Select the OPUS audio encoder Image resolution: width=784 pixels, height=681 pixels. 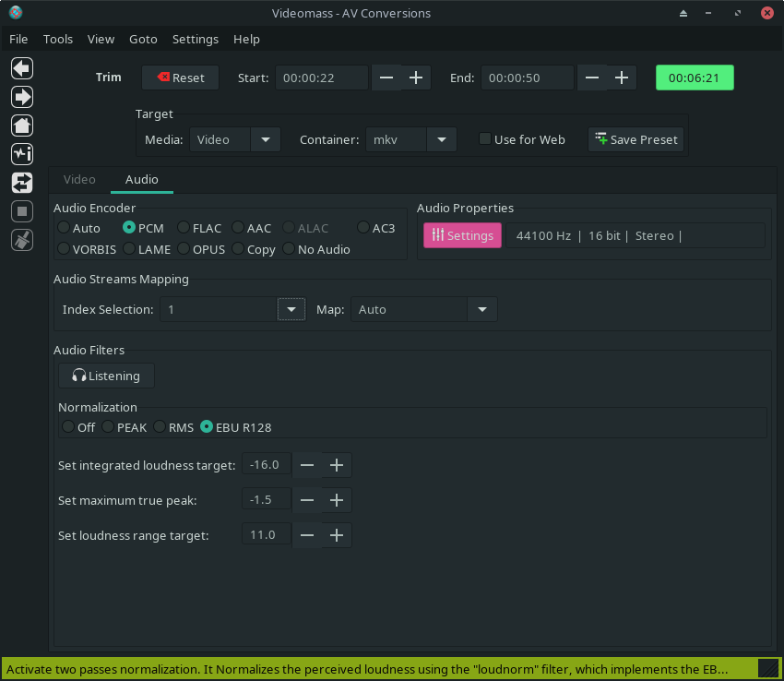pos(201,249)
